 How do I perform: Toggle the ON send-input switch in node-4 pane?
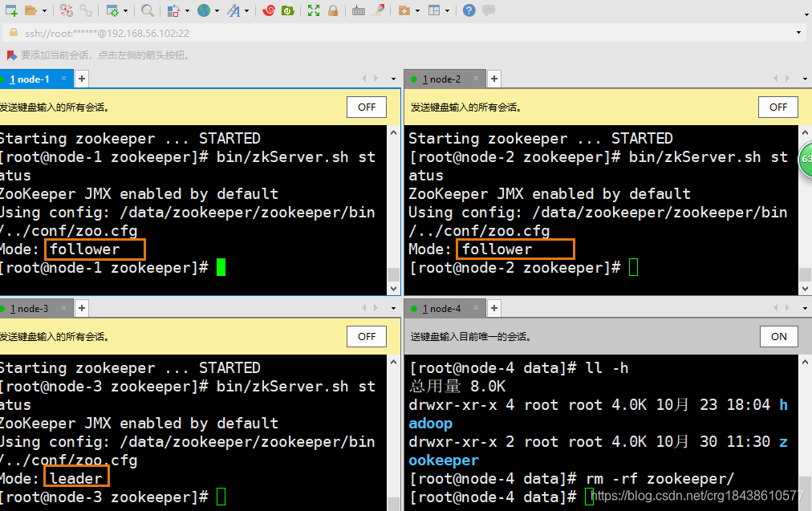point(778,337)
